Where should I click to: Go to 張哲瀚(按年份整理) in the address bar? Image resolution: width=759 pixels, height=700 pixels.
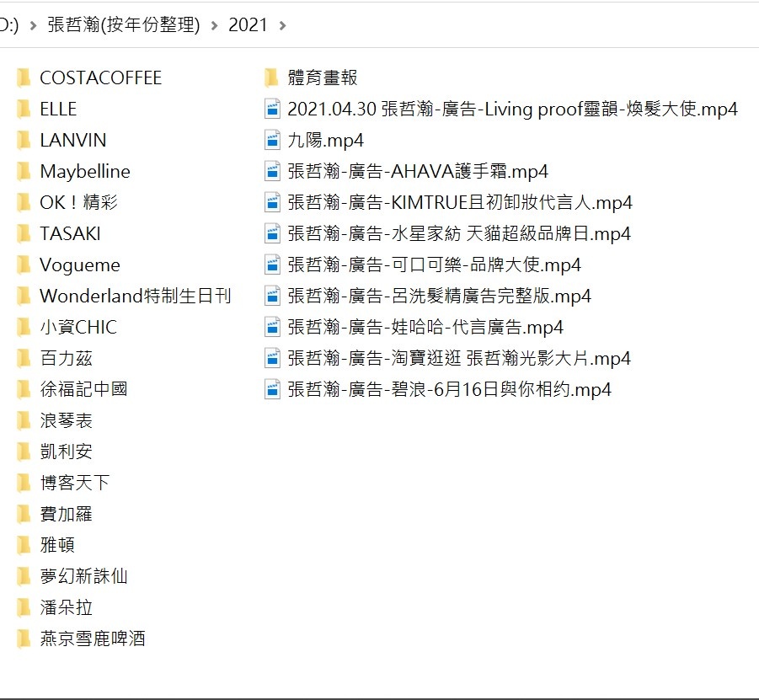pyautogui.click(x=124, y=24)
